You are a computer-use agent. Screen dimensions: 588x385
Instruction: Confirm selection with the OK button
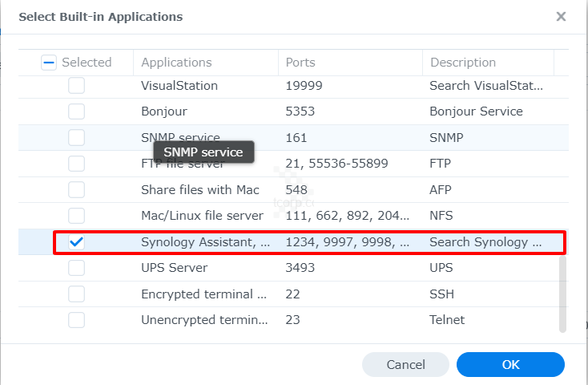click(510, 365)
